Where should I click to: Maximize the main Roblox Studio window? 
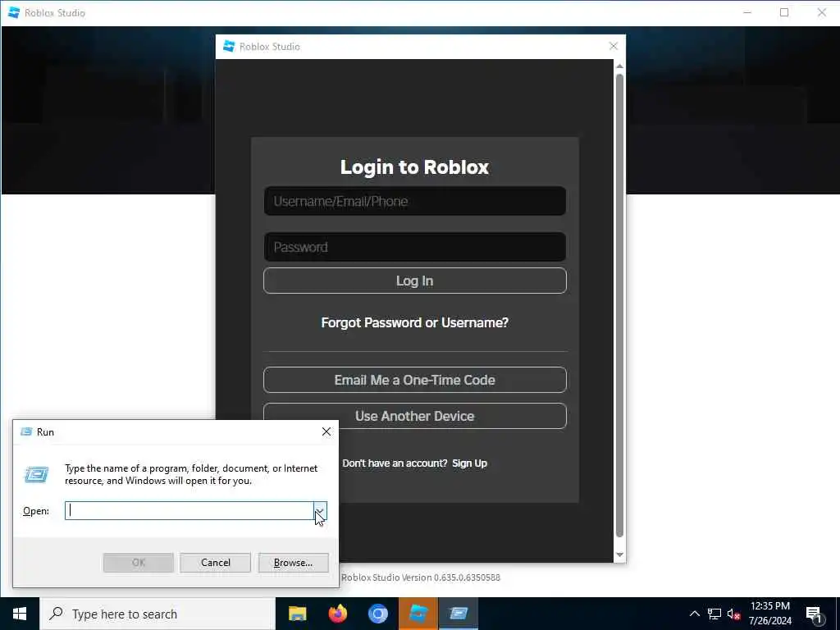pyautogui.click(x=784, y=12)
